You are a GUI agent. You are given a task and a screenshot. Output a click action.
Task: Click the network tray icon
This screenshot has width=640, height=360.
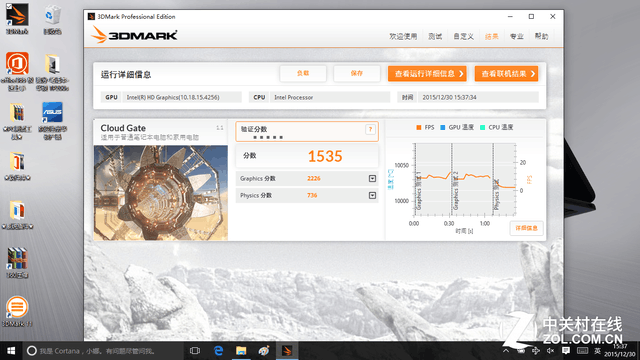click(x=536, y=351)
